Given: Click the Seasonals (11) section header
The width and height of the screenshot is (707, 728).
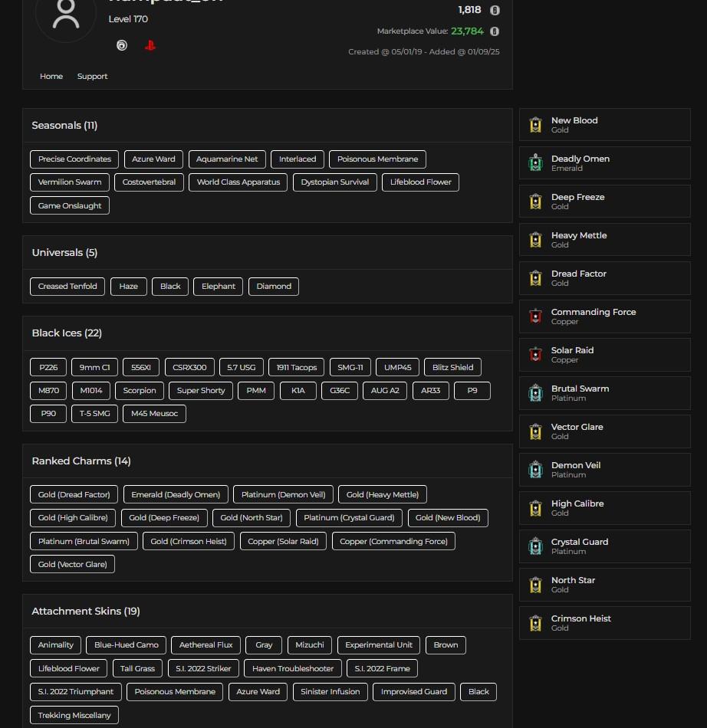Looking at the screenshot, I should click(x=64, y=126).
